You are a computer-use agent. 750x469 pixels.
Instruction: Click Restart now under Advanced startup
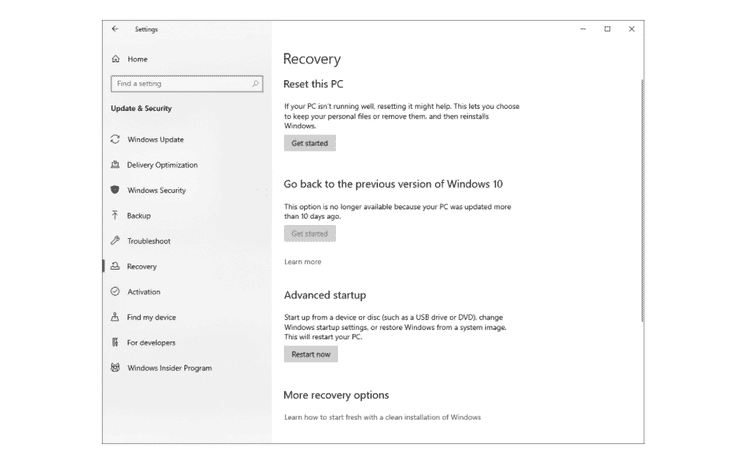pyautogui.click(x=311, y=354)
